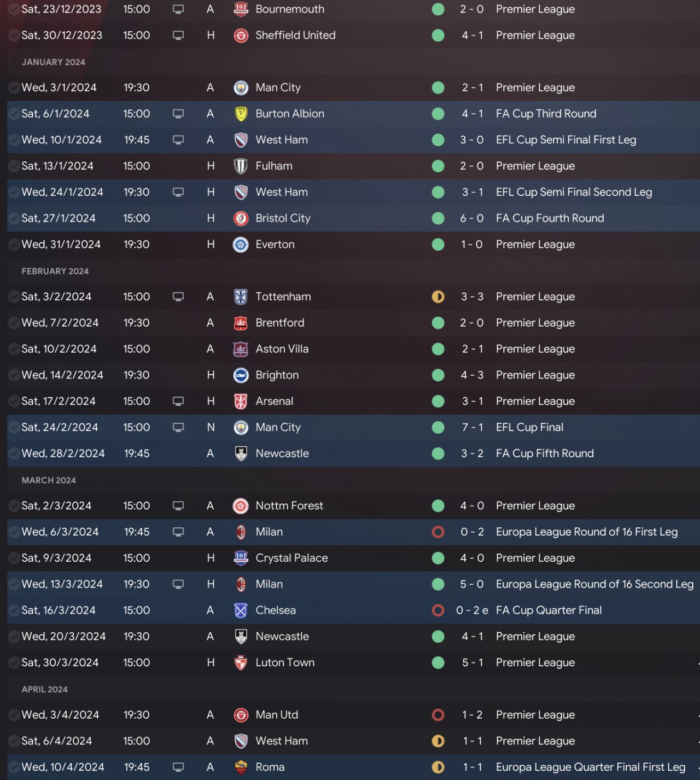This screenshot has height=780, width=700.
Task: Click the Bournemouth club badge
Action: (x=241, y=9)
